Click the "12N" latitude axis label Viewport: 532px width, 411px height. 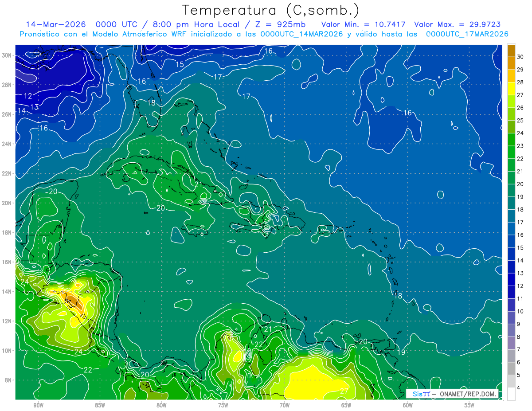pyautogui.click(x=7, y=321)
